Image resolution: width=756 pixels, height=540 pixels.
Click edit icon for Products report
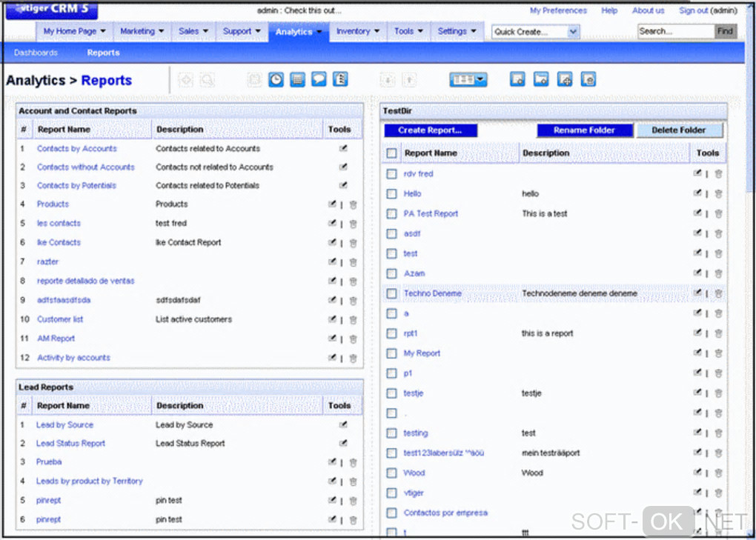pos(332,204)
